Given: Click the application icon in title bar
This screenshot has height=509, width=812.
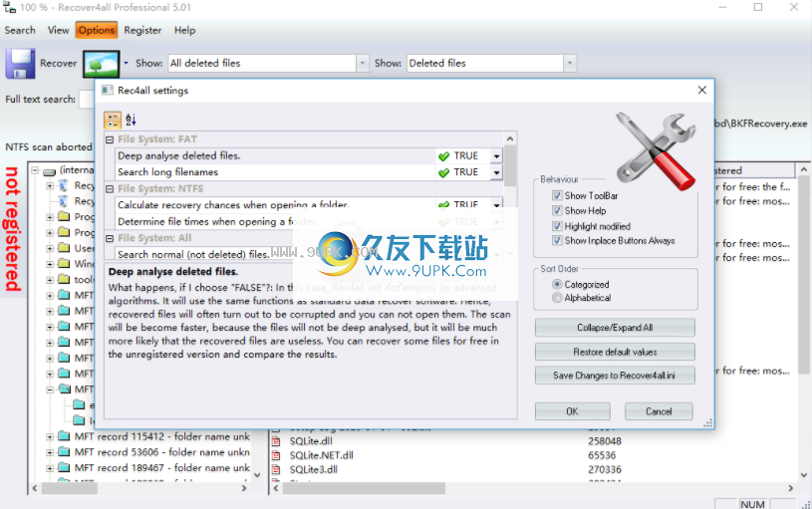Looking at the screenshot, I should pyautogui.click(x=9, y=7).
